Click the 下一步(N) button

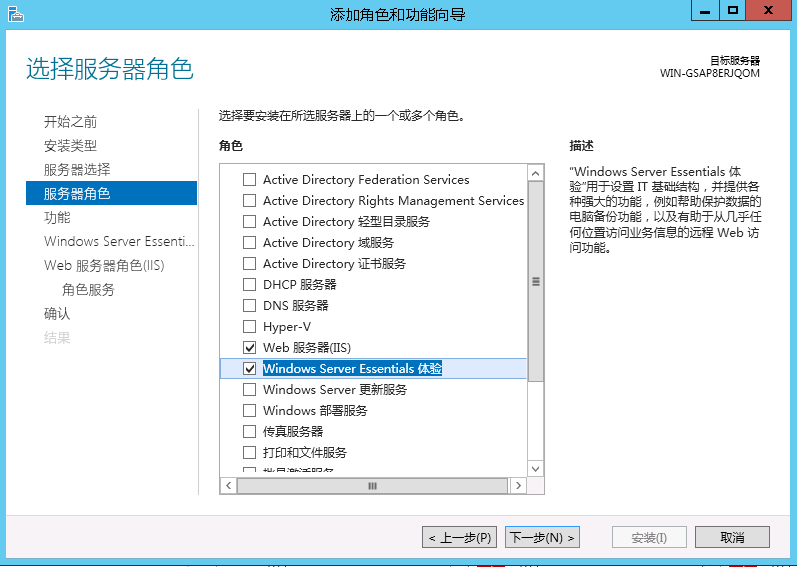(542, 538)
